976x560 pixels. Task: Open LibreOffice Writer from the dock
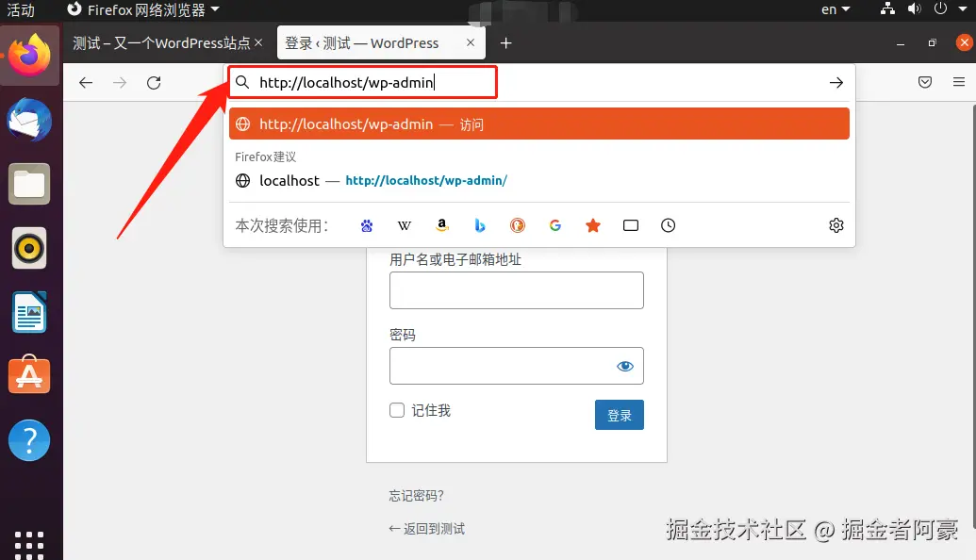(x=29, y=312)
